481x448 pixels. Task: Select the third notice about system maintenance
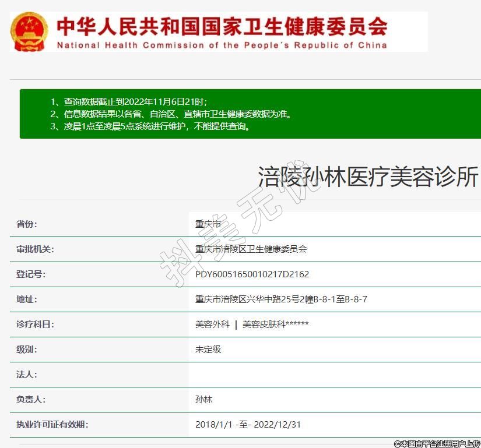click(x=151, y=126)
